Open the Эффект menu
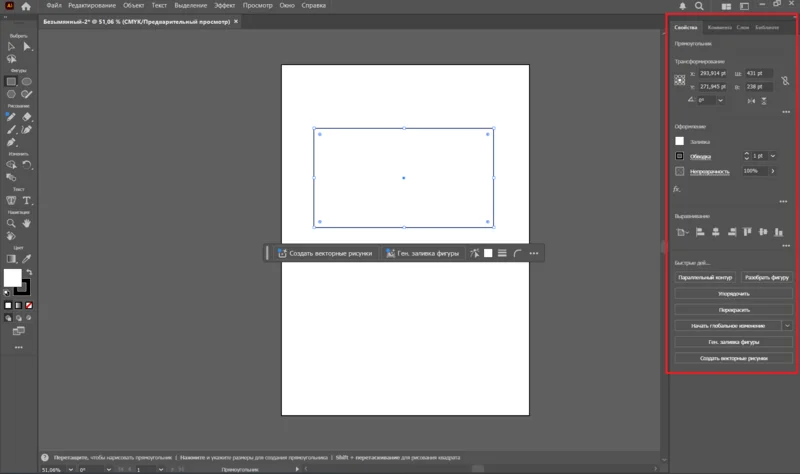Image resolution: width=800 pixels, height=474 pixels. click(224, 6)
